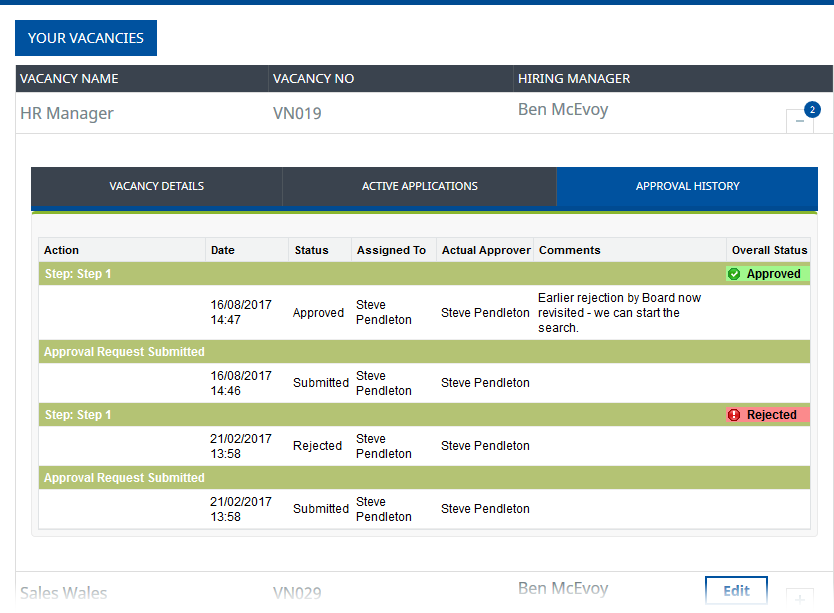Click the VN019 vacancy number
This screenshot has height=613, width=834.
pyautogui.click(x=297, y=113)
